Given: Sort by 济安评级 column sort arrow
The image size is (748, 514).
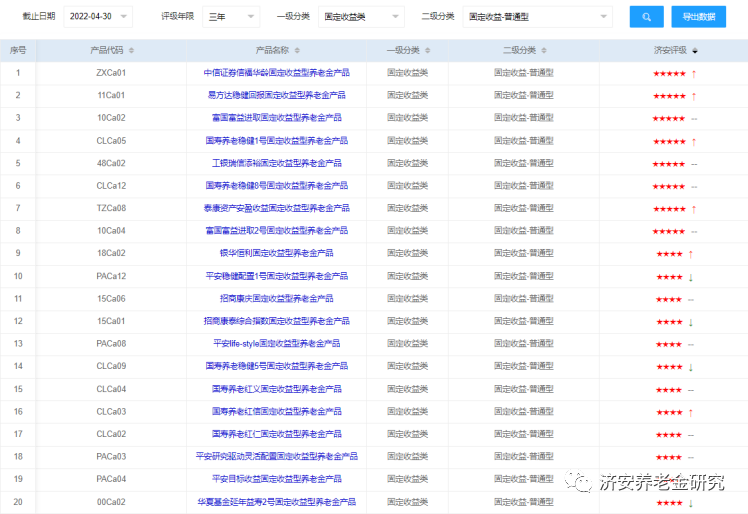Looking at the screenshot, I should [x=695, y=51].
